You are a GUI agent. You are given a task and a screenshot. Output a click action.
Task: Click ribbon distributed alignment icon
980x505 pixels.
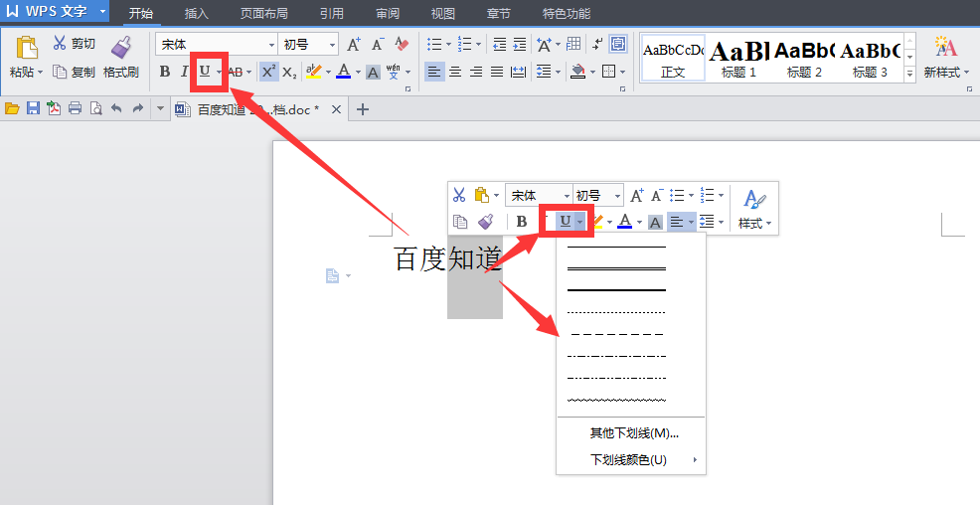tap(518, 72)
